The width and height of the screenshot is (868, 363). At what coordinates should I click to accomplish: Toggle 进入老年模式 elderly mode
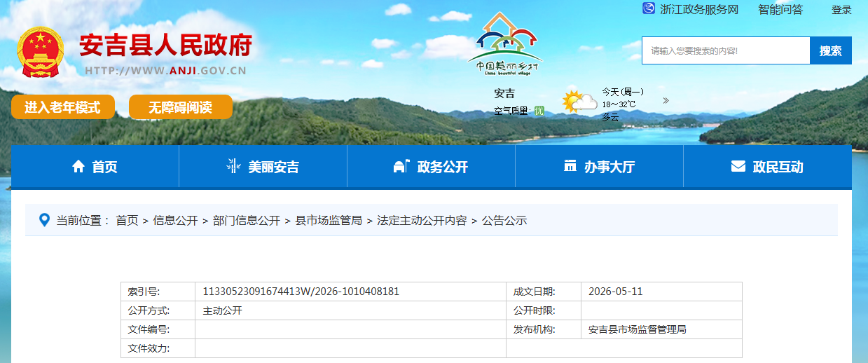(62, 107)
